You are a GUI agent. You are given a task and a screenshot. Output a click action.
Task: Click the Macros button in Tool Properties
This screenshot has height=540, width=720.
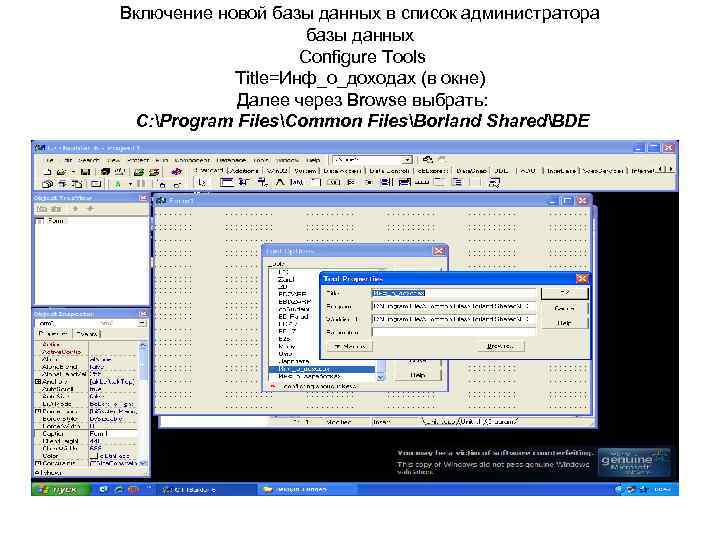tap(350, 346)
